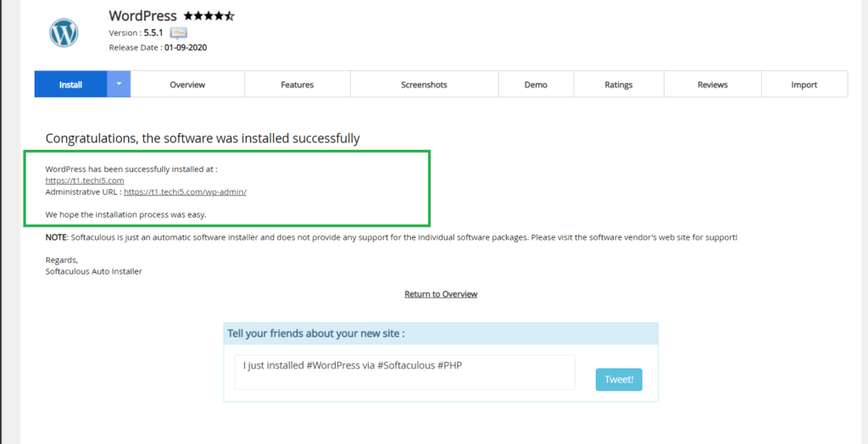Switch to the Reviews tab
This screenshot has height=444, width=868.
click(712, 85)
